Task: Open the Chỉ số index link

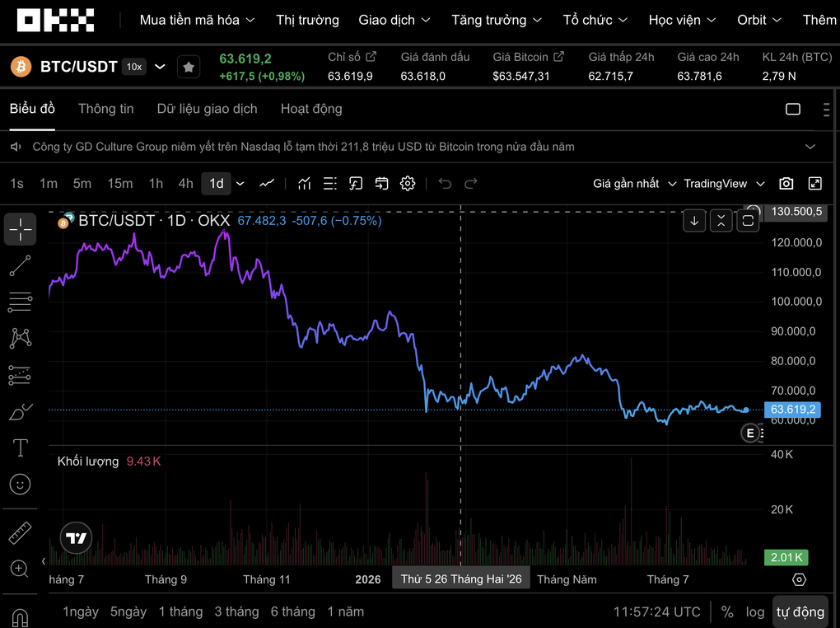Action: [352, 57]
